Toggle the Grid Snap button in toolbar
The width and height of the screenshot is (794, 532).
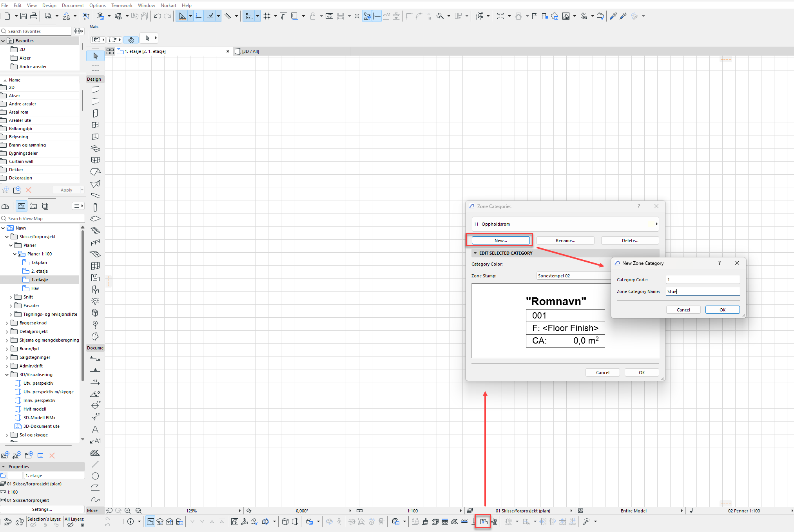coord(267,16)
